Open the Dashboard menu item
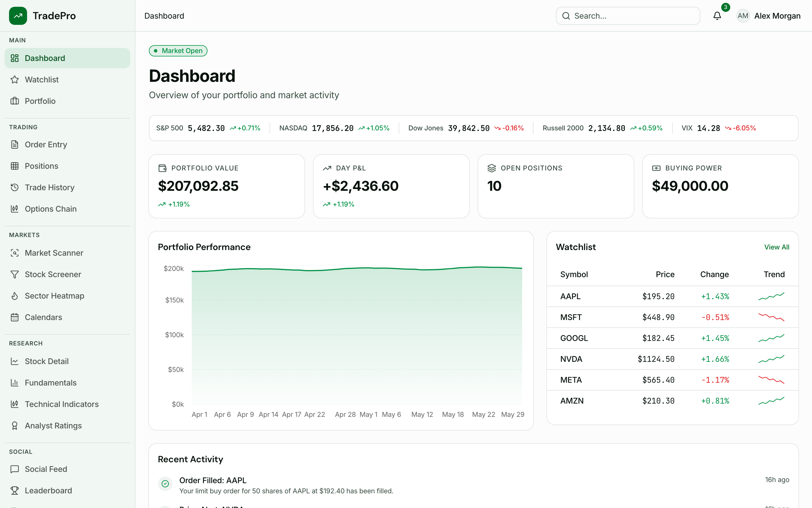812x508 pixels. [67, 58]
